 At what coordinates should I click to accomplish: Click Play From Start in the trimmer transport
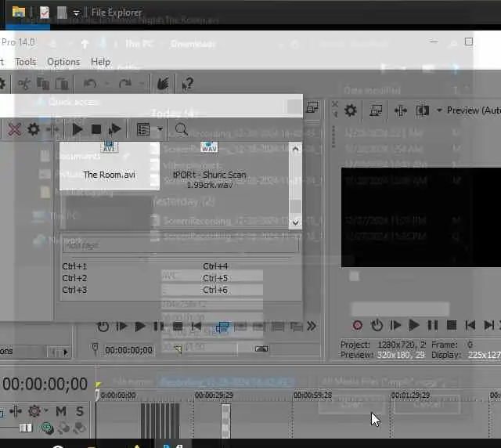pyautogui.click(x=121, y=327)
